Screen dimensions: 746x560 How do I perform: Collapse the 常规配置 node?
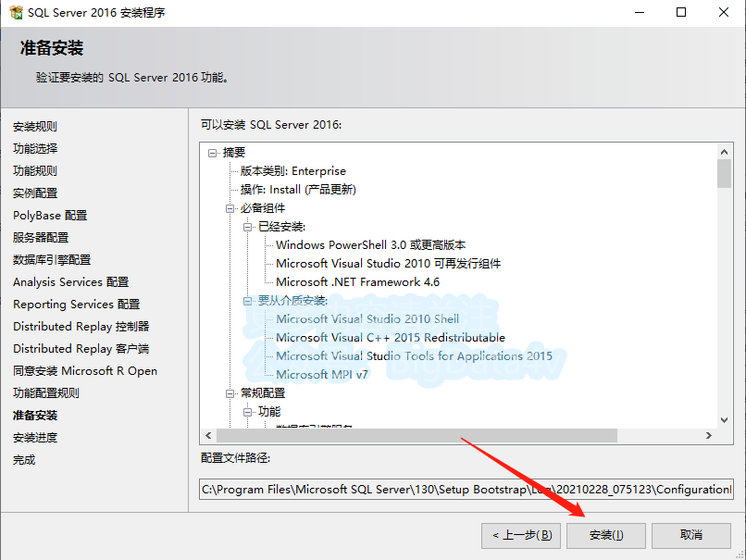click(230, 393)
